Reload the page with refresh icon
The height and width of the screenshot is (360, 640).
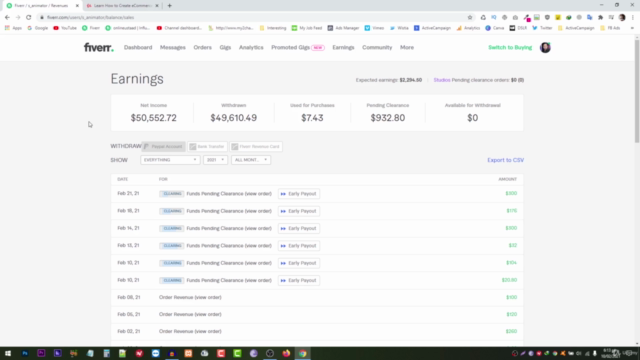pos(28,17)
